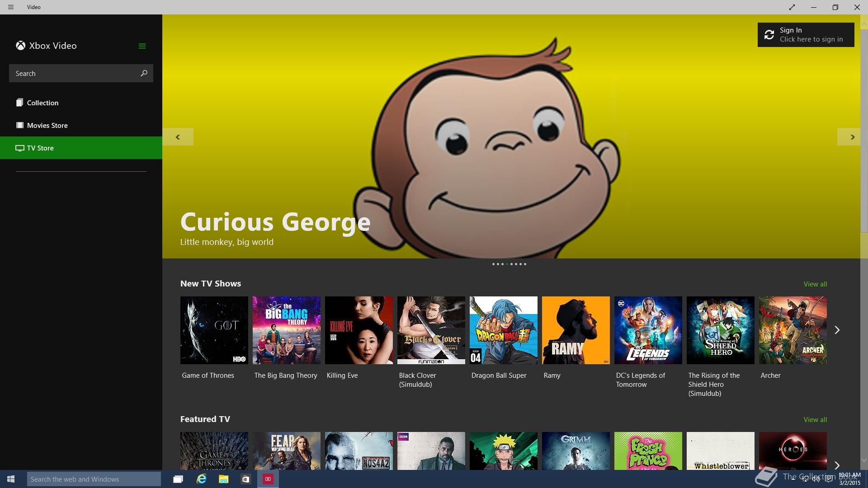Open volume control in system tray
Image resolution: width=868 pixels, height=488 pixels.
(816, 479)
